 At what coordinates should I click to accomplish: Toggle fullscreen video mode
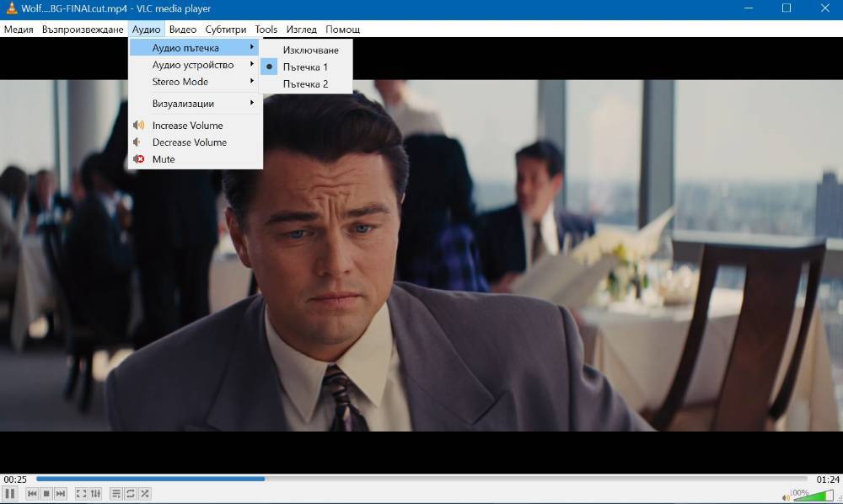coord(81,493)
